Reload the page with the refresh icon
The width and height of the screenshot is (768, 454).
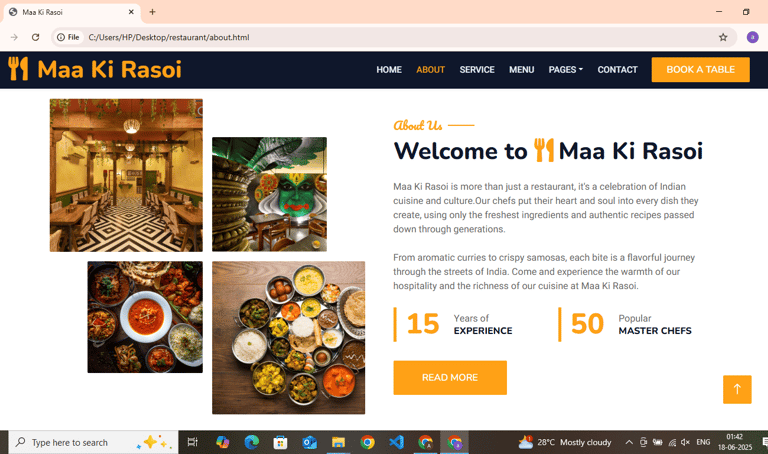pyautogui.click(x=35, y=37)
